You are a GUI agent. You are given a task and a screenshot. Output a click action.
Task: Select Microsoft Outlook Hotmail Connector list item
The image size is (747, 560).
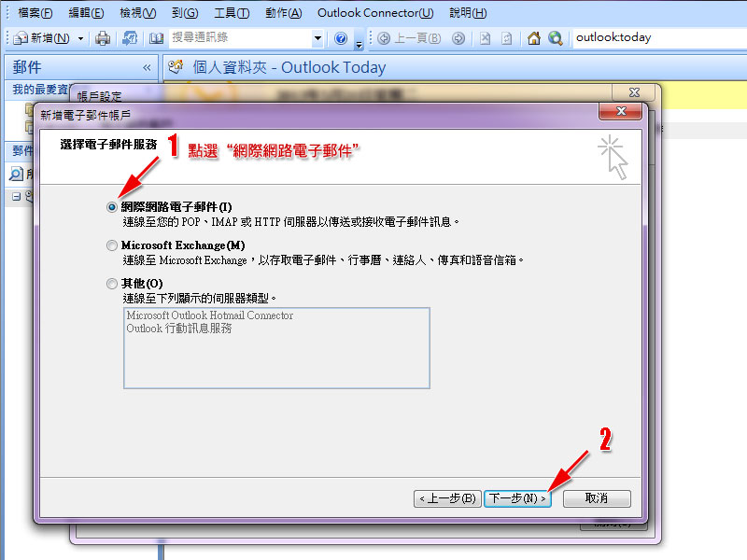[x=209, y=315]
